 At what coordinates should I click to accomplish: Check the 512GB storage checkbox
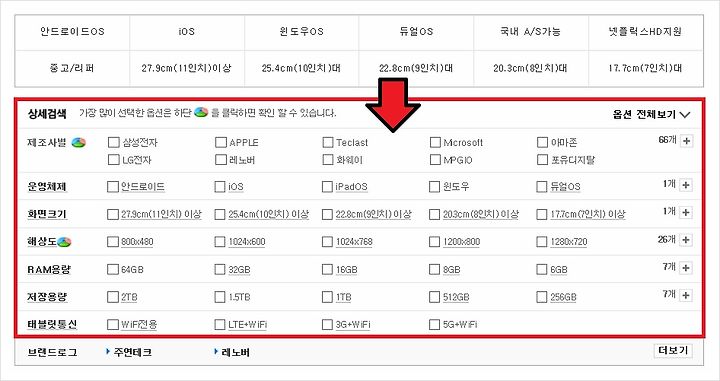click(x=434, y=297)
